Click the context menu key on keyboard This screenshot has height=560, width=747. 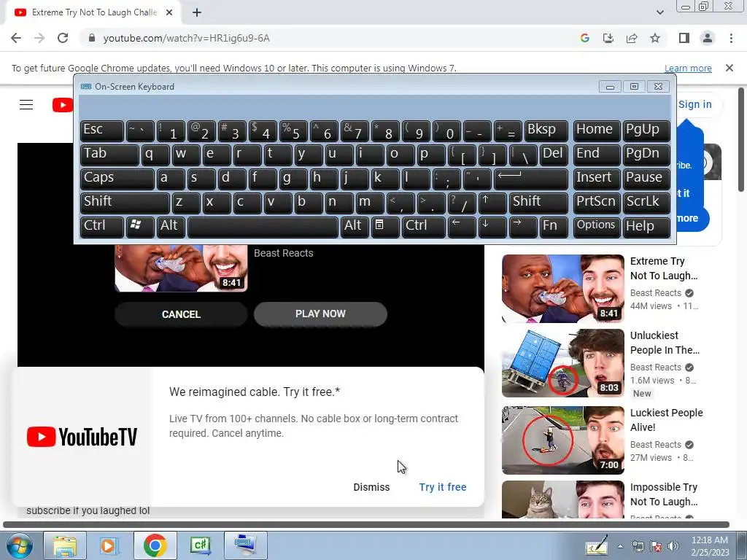click(x=385, y=227)
